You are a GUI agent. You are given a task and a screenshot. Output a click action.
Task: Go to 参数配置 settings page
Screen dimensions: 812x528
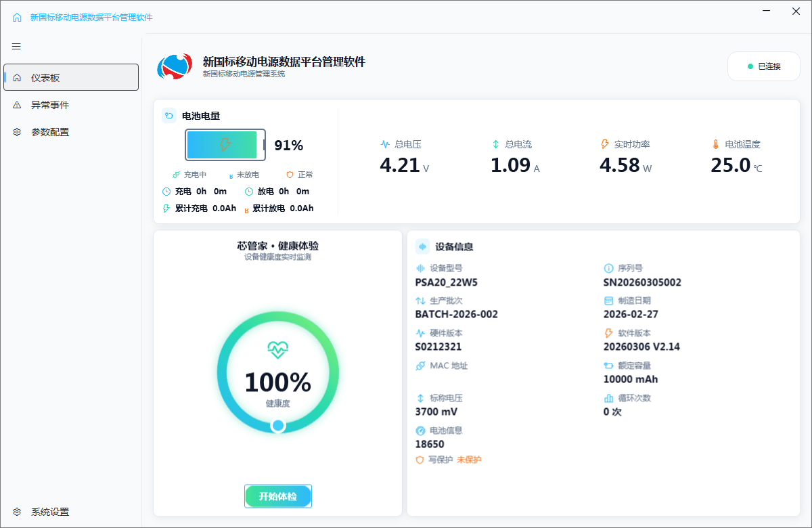(x=50, y=132)
